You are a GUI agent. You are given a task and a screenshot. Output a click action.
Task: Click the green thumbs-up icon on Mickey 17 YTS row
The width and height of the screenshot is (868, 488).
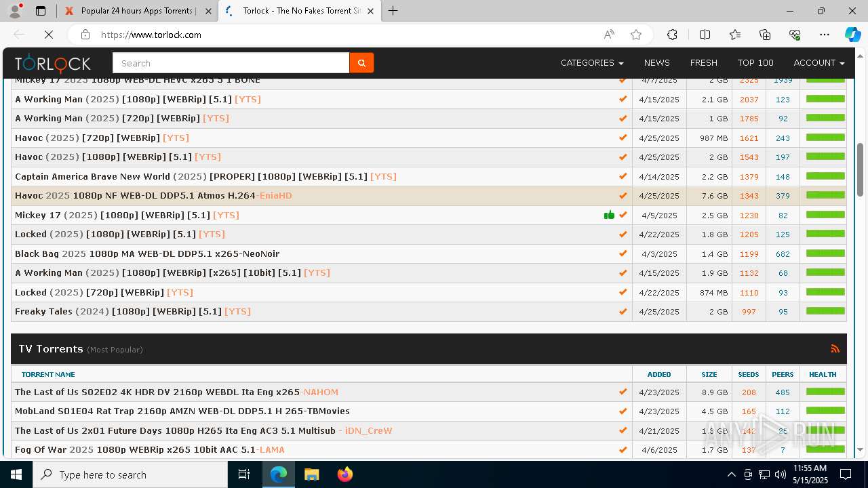[x=609, y=215]
